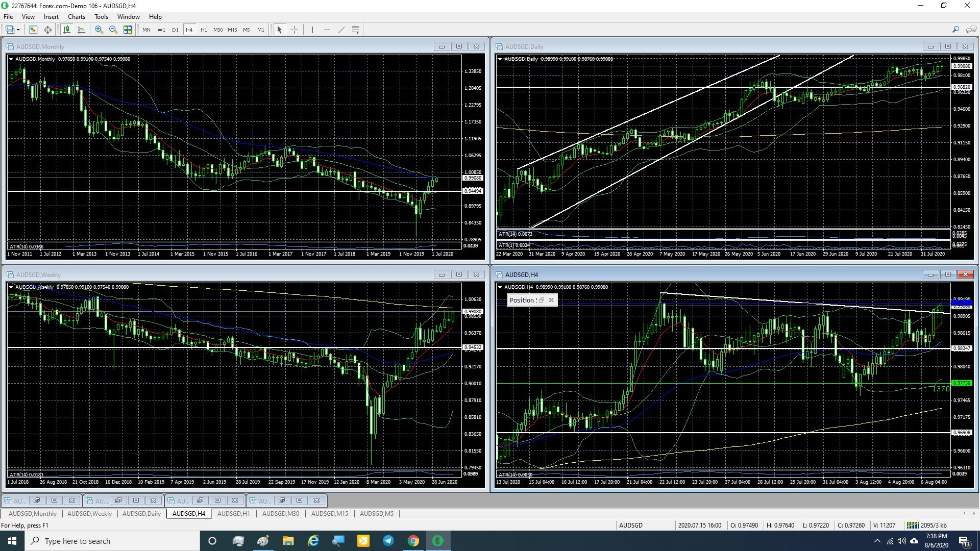Switch to the AUDSGD,Daily tab
Screen dimensions: 980x551
[x=141, y=514]
